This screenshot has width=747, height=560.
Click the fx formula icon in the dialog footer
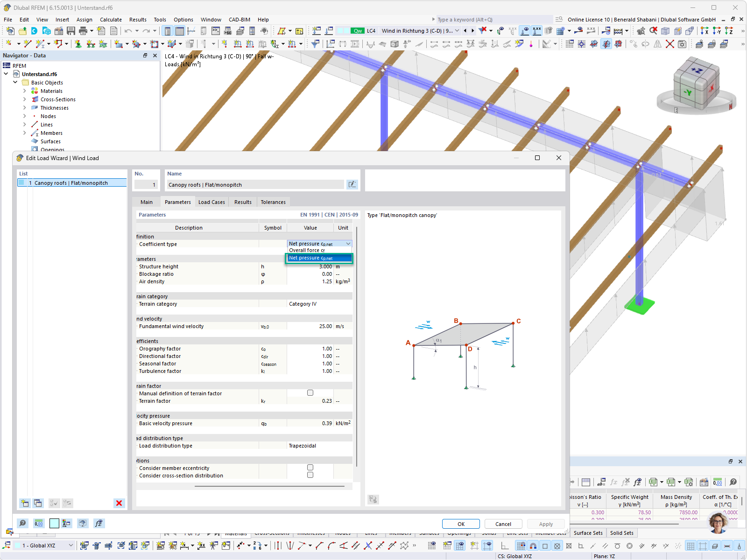[99, 524]
